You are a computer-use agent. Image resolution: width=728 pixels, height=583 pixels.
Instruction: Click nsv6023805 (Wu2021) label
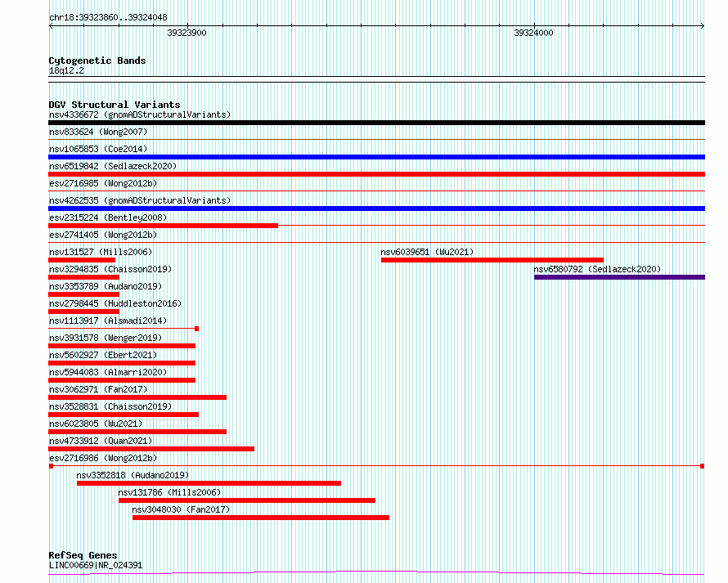tap(96, 424)
